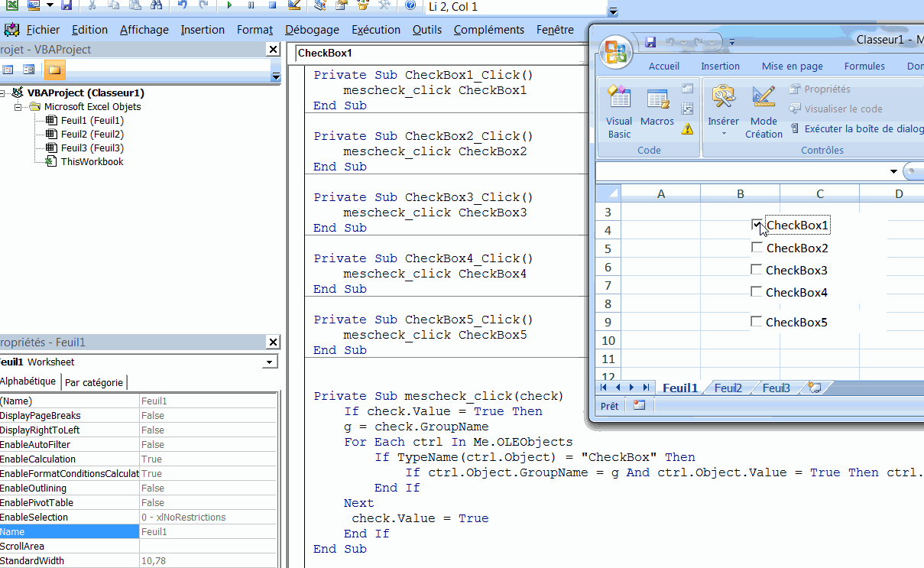This screenshot has width=924, height=568.
Task: Check the CheckBox3 checkbox on the sheet
Action: pyautogui.click(x=757, y=269)
